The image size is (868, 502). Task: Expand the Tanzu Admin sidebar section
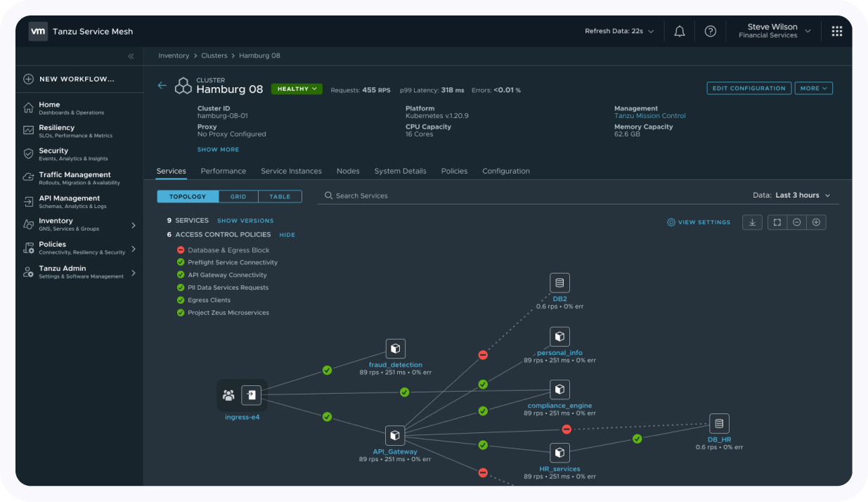[x=134, y=273]
